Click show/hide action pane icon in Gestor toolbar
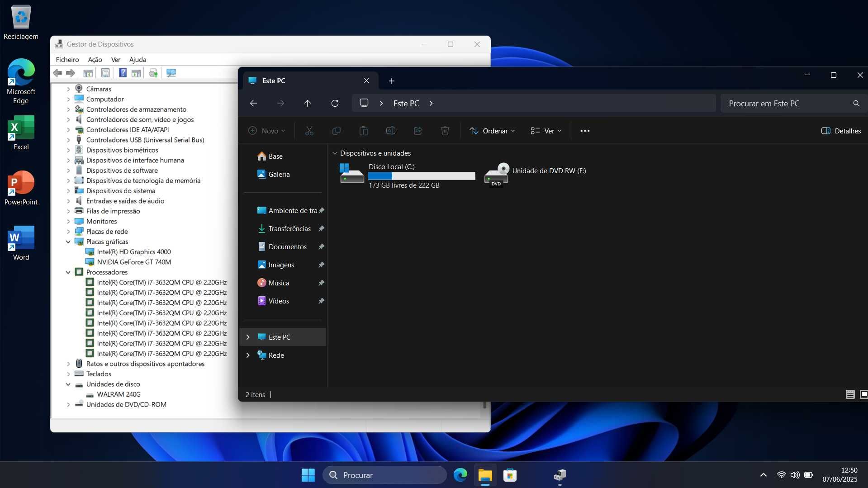Image resolution: width=868 pixels, height=488 pixels. tap(136, 73)
